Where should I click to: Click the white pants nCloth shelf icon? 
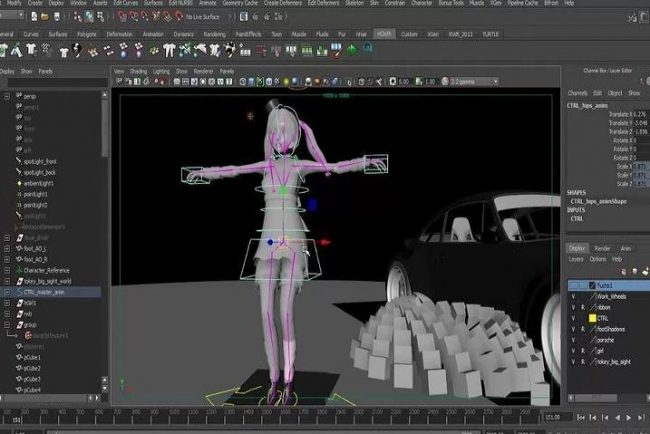(169, 50)
